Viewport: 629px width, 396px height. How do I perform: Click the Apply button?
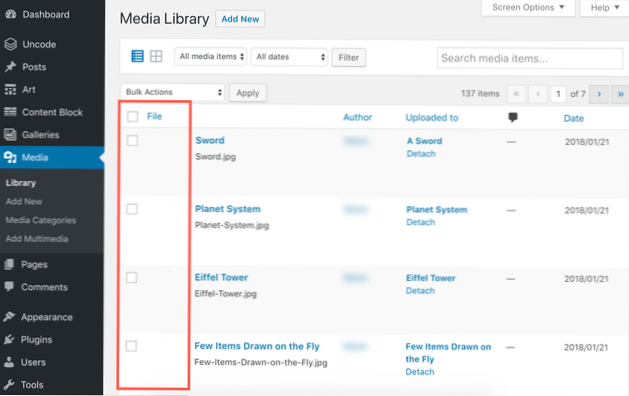coord(248,93)
